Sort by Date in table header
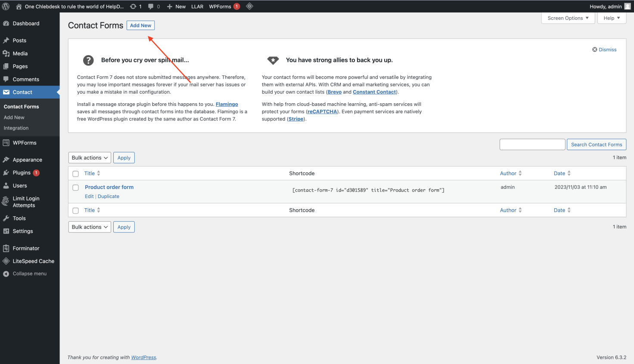634x364 pixels. click(x=562, y=173)
